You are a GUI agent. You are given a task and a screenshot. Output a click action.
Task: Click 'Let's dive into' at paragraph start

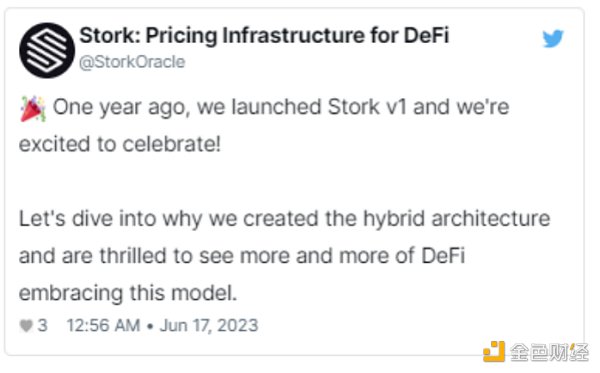pyautogui.click(x=88, y=219)
